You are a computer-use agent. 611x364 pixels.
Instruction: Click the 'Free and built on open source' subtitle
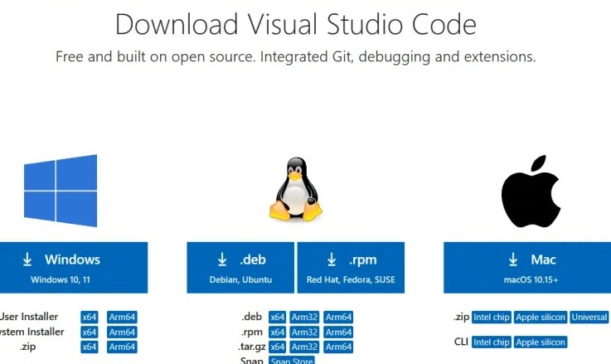pyautogui.click(x=296, y=57)
